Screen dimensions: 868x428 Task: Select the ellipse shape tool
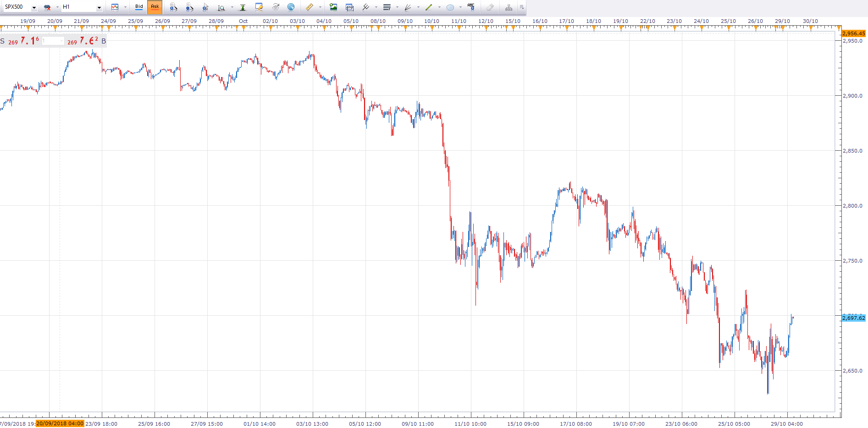pos(450,7)
